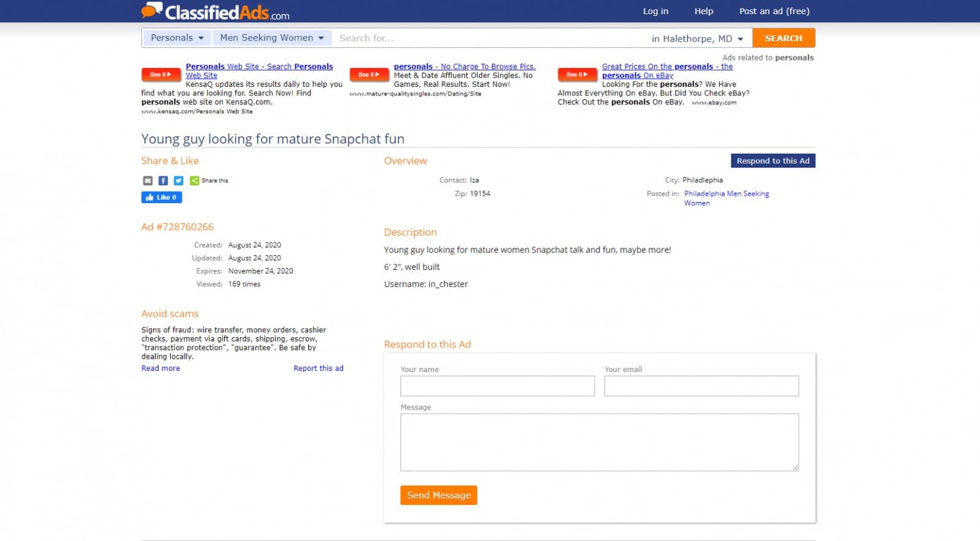This screenshot has height=541, width=980.
Task: Share ad on Twitter icon
Action: click(178, 181)
